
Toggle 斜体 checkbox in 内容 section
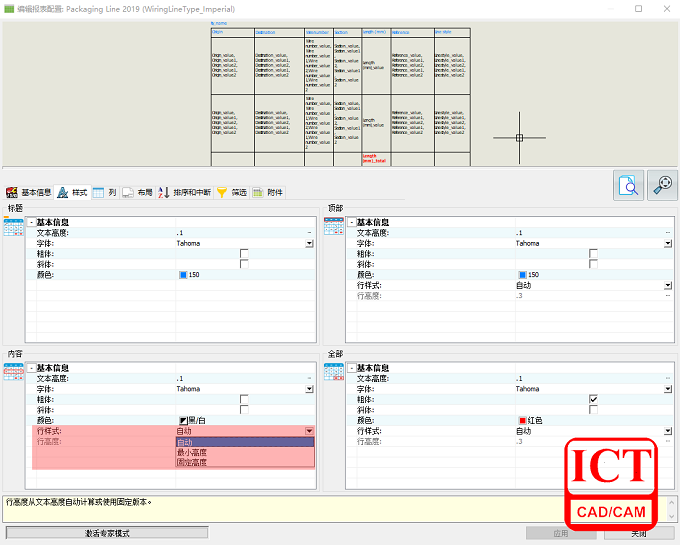244,410
